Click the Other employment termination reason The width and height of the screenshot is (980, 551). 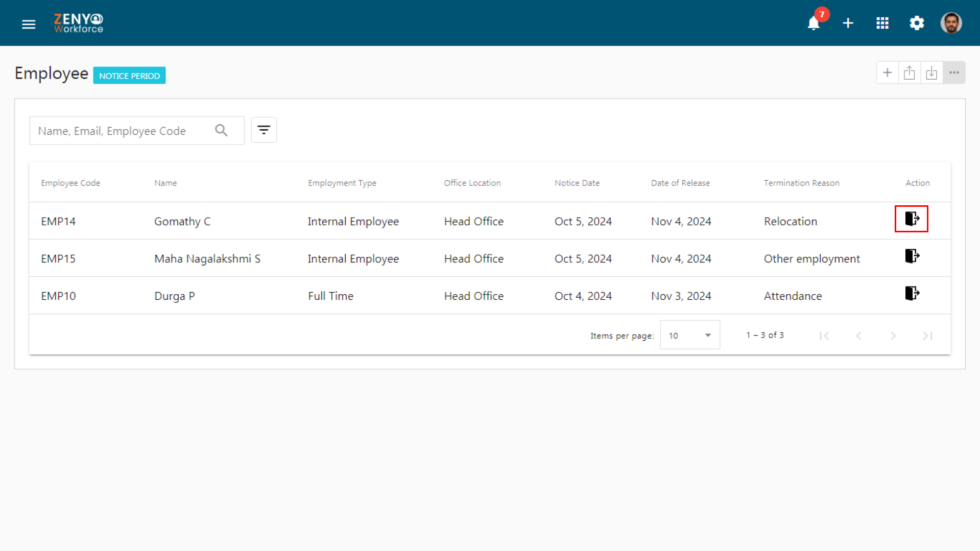pyautogui.click(x=811, y=258)
